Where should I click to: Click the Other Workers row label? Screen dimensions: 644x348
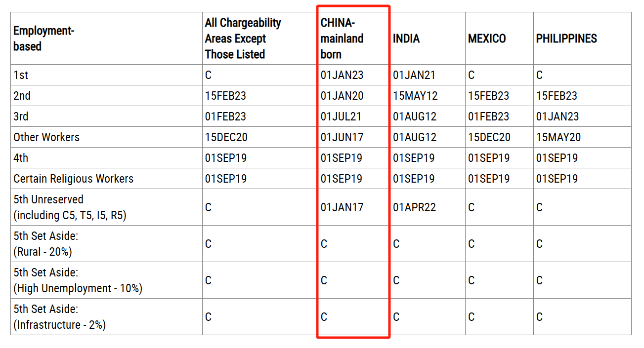click(46, 137)
